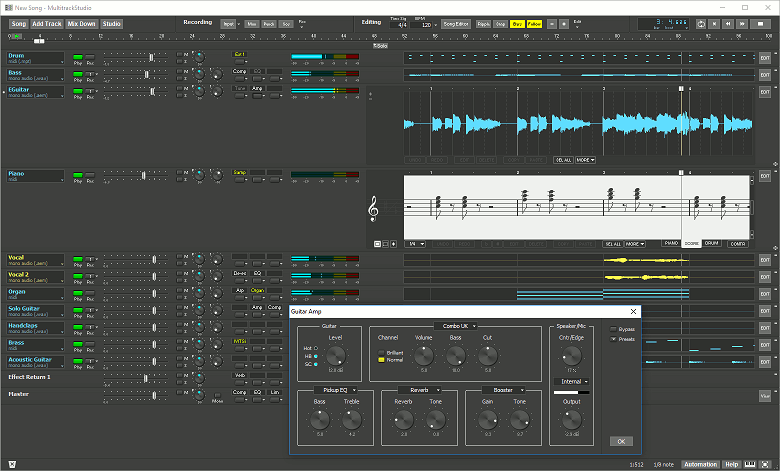780x471 pixels.
Task: Expand the Internal speaker dropdown
Action: [571, 381]
